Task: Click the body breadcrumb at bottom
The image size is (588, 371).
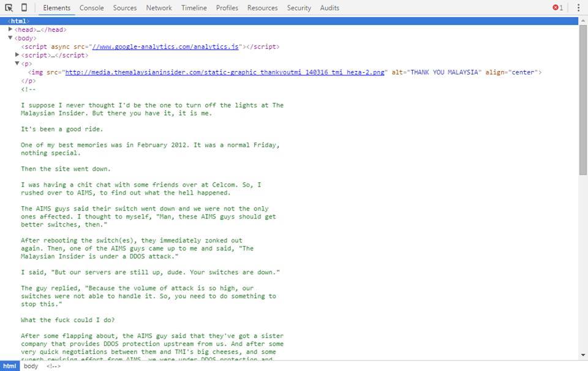Action: 31,366
